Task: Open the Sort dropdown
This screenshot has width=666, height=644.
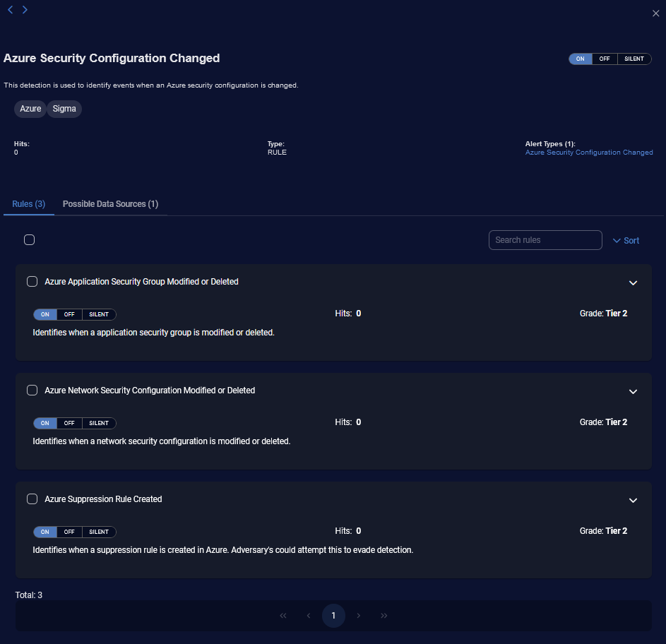Action: [626, 241]
